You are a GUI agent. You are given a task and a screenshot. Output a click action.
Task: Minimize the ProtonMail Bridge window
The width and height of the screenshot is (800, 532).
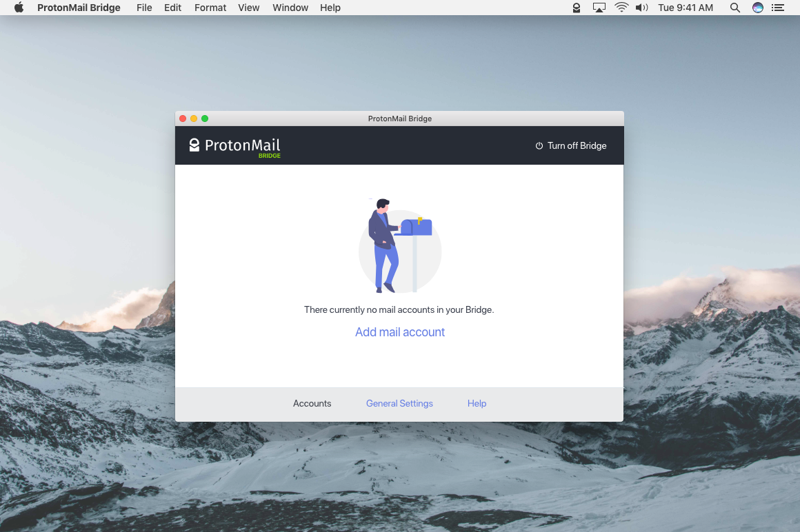pyautogui.click(x=194, y=119)
